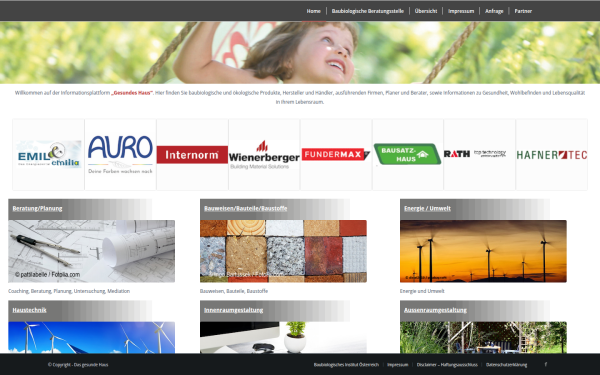Open the Haustechnik heading link
This screenshot has width=600, height=375.
29,310
